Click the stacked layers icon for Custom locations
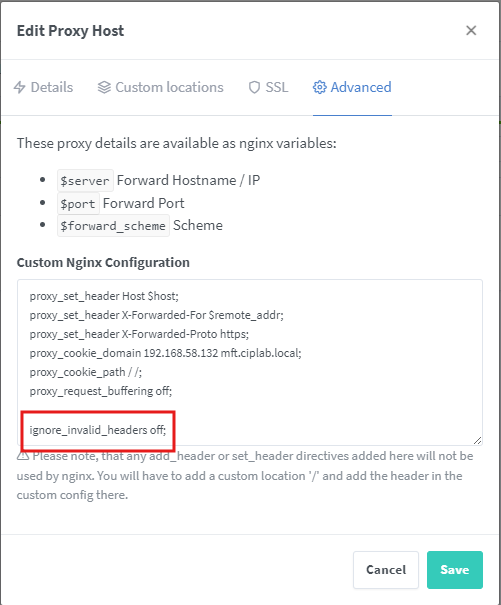Image resolution: width=501 pixels, height=605 pixels. point(104,87)
